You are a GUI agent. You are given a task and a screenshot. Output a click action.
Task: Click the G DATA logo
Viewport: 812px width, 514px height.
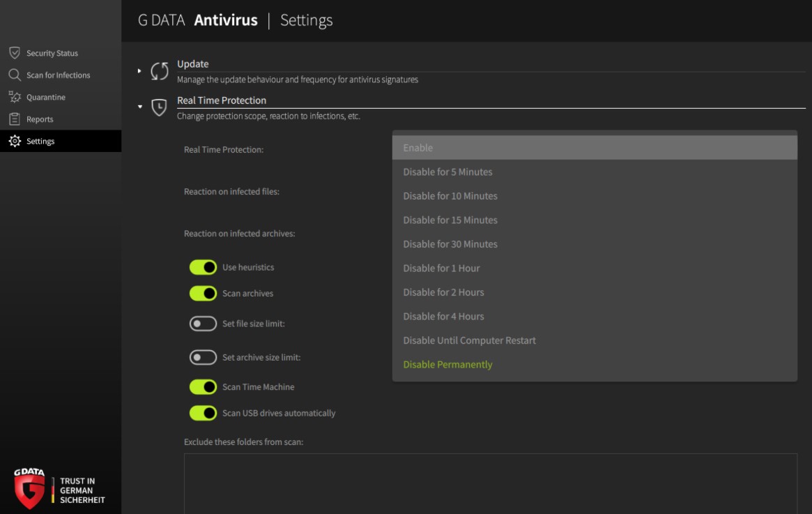[x=29, y=489]
